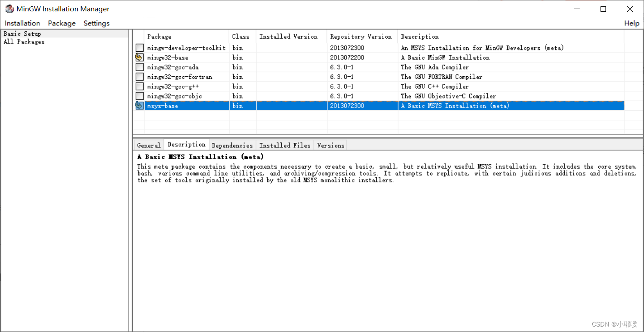Switch to the General tab
Screen dimensions: 644x332
149,145
